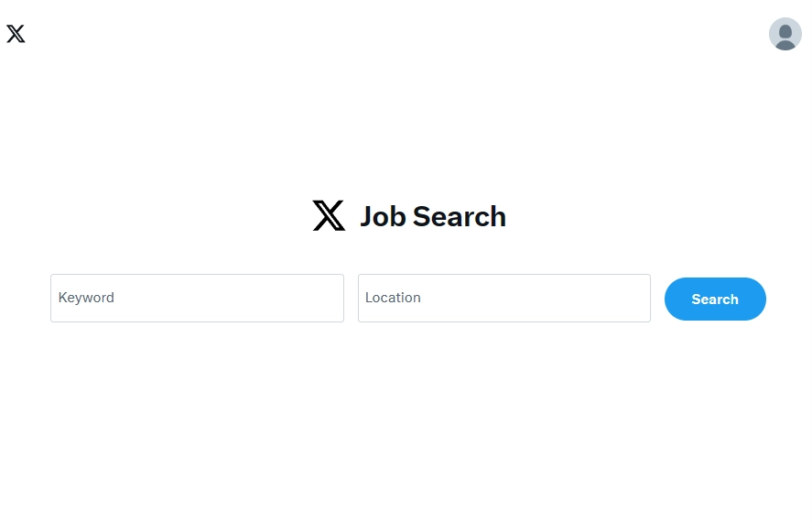This screenshot has height=523, width=812.
Task: Click the X logo in top-left corner
Action: coord(16,34)
